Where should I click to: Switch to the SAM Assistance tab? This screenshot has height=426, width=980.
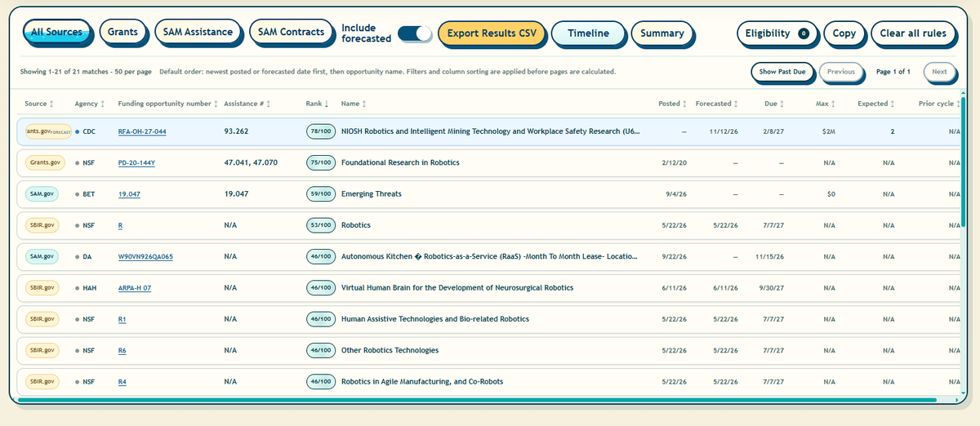point(198,33)
